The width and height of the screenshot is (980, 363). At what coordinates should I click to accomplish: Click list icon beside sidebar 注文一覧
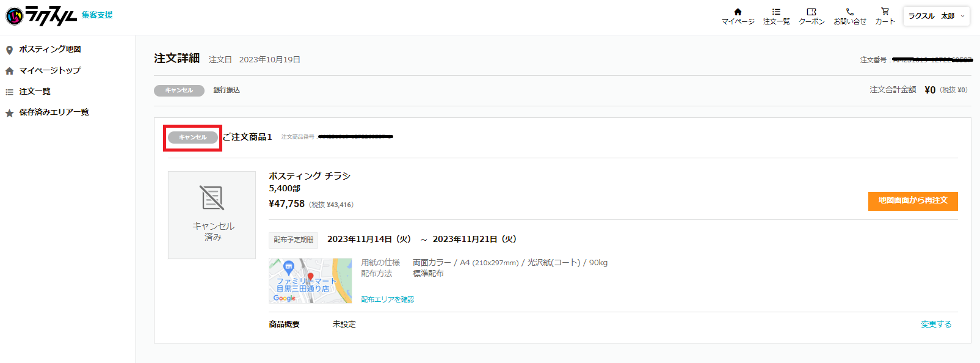pos(9,92)
